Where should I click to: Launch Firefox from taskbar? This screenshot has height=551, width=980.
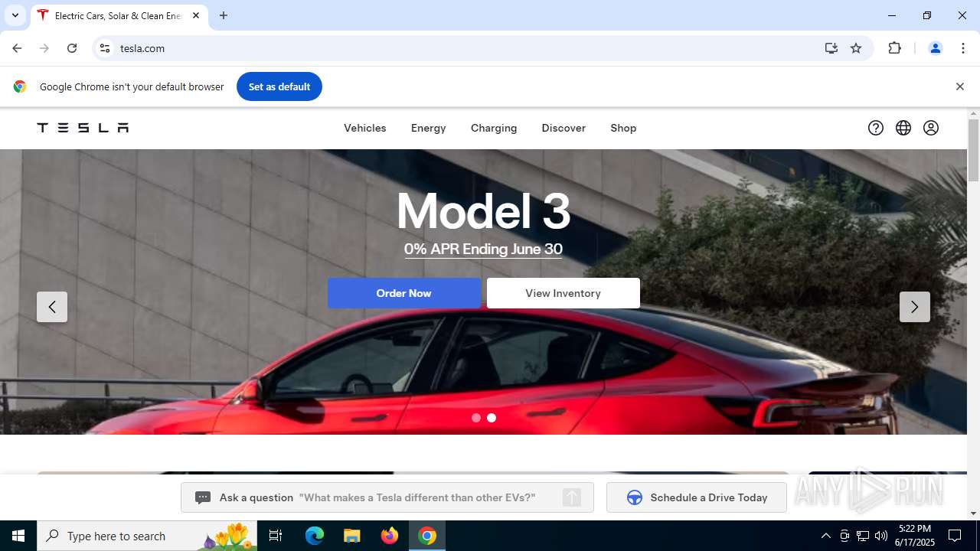(x=390, y=536)
